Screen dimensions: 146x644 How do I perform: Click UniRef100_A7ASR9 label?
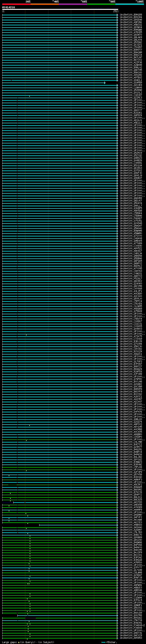coord(131,507)
